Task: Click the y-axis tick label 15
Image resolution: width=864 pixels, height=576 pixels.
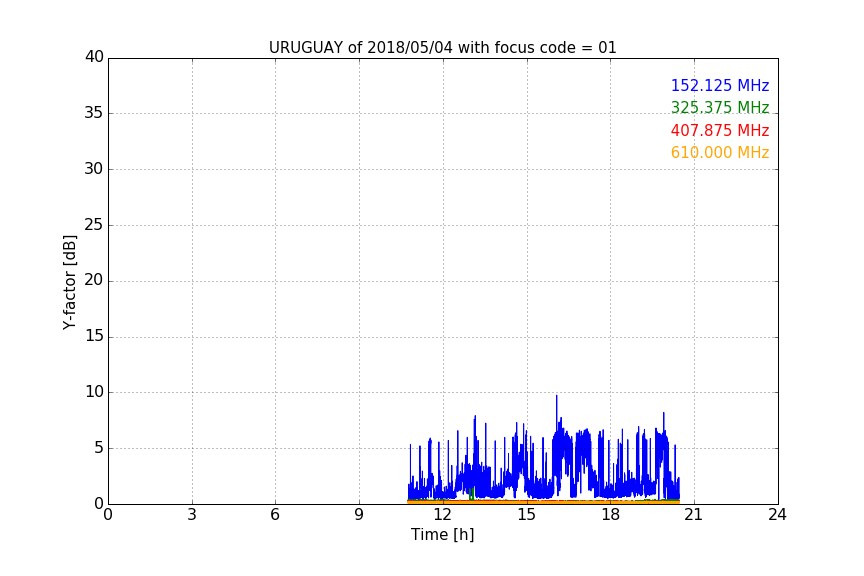Action: click(94, 336)
